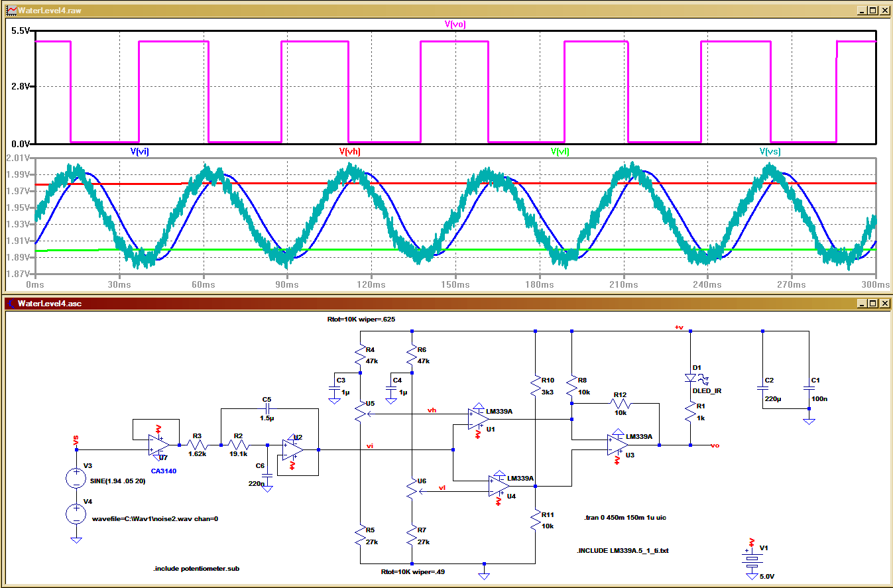
Task: Maximize the WaterLevel4.raw plot window
Action: coord(872,11)
